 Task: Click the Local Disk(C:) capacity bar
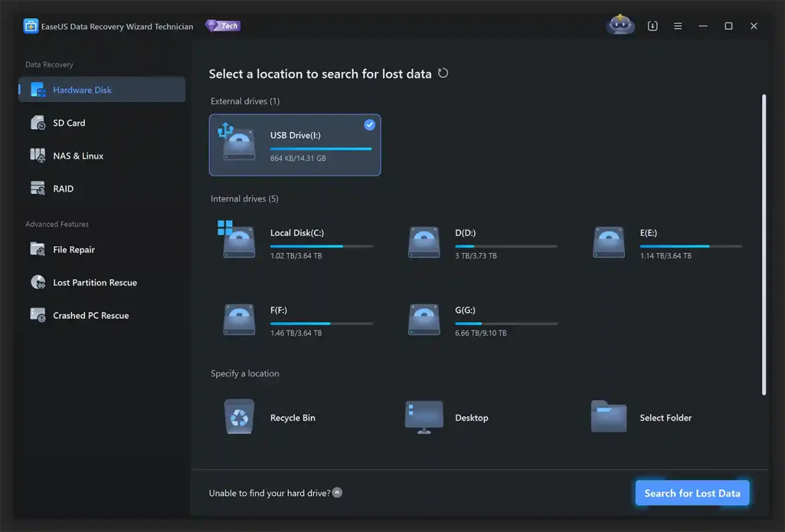(321, 246)
